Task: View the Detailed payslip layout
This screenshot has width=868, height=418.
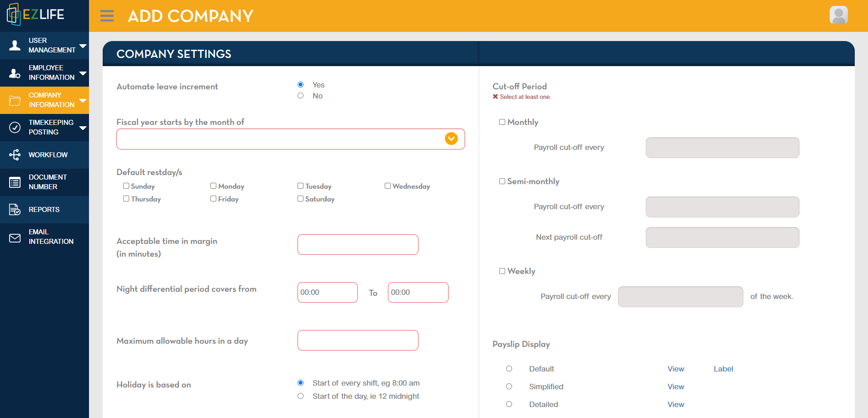Action: [676, 404]
